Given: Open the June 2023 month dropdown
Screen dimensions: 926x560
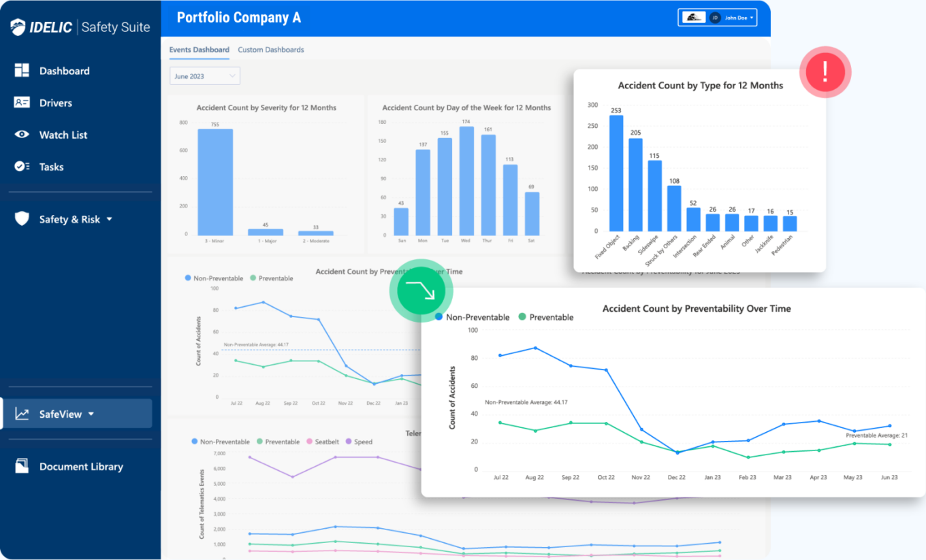Looking at the screenshot, I should [x=204, y=76].
